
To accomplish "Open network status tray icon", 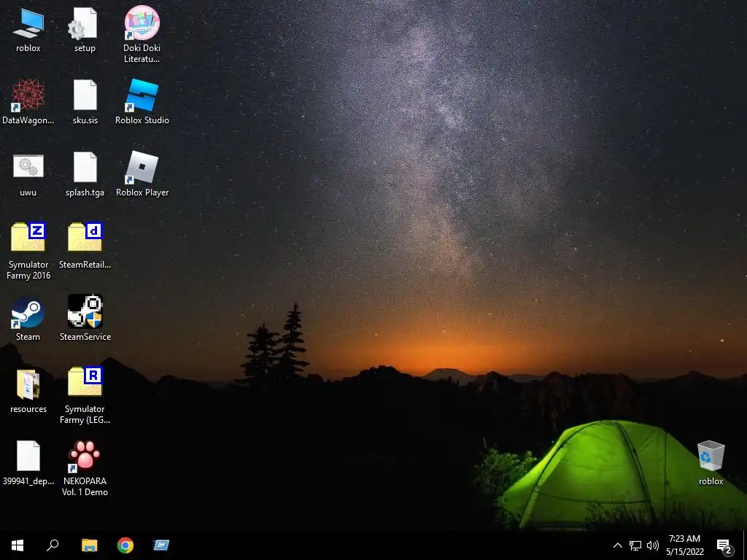I will click(x=635, y=545).
